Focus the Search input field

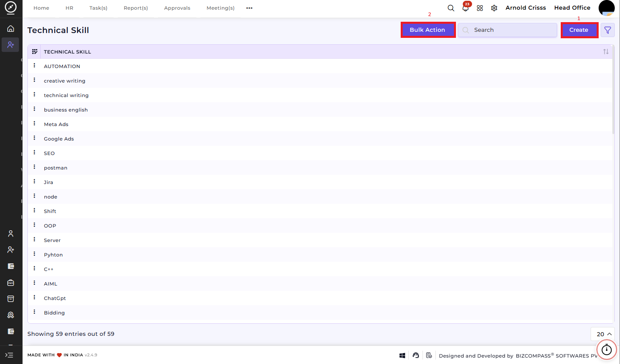[x=508, y=30]
